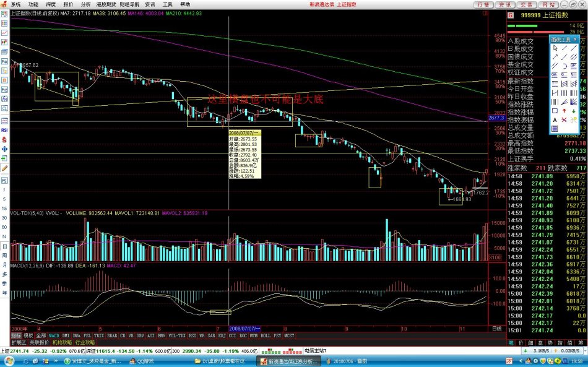Open the magnifier search icon in sidebar
Image resolution: width=588 pixels, height=367 pixels.
click(4, 108)
